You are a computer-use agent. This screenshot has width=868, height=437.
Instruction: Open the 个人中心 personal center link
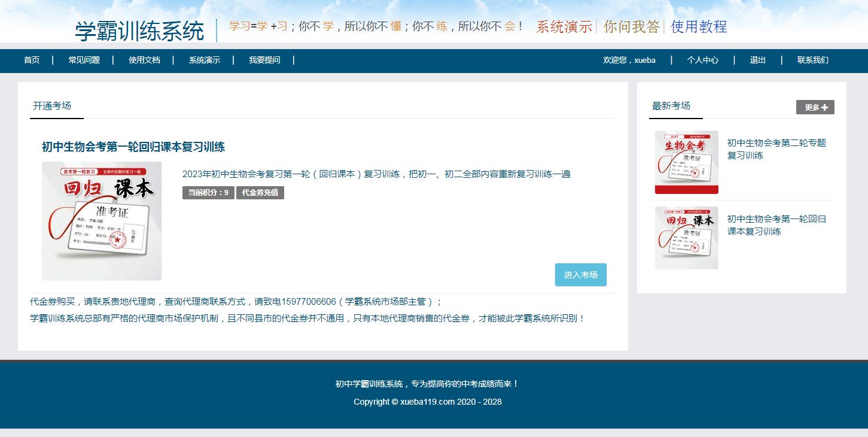[703, 60]
